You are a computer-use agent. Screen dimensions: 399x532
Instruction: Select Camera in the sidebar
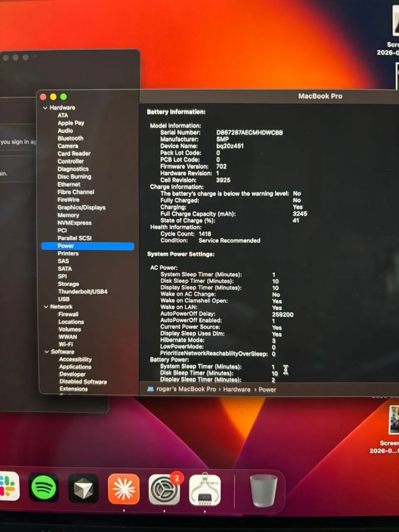tap(68, 146)
